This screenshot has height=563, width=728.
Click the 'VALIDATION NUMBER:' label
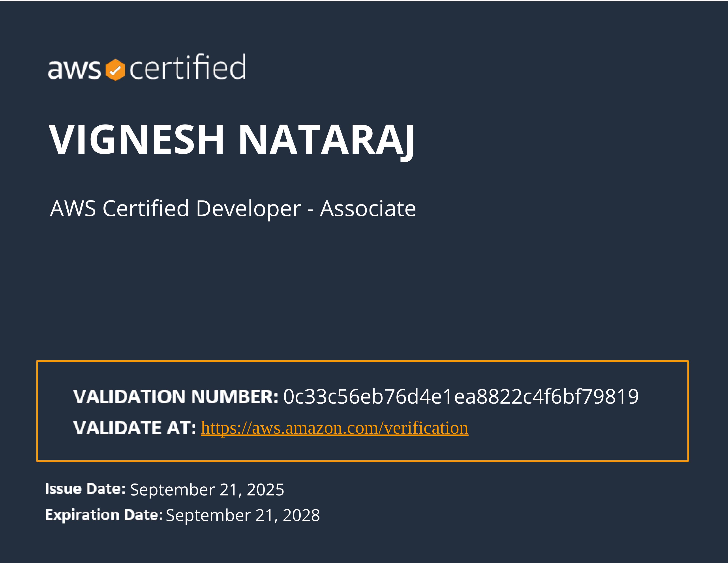pos(175,397)
